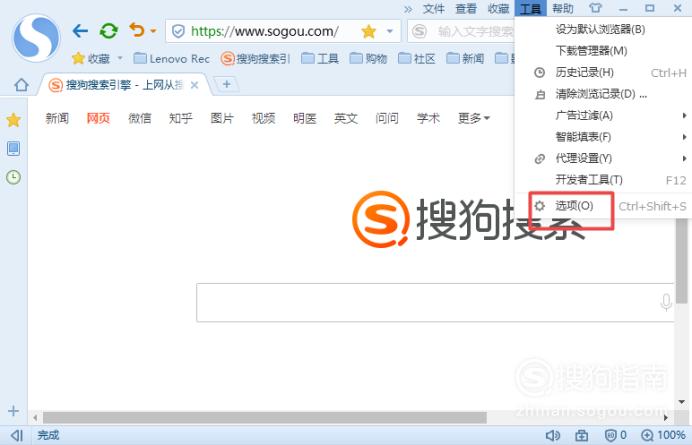Expand 广告过滤(A) submenu

[603, 116]
